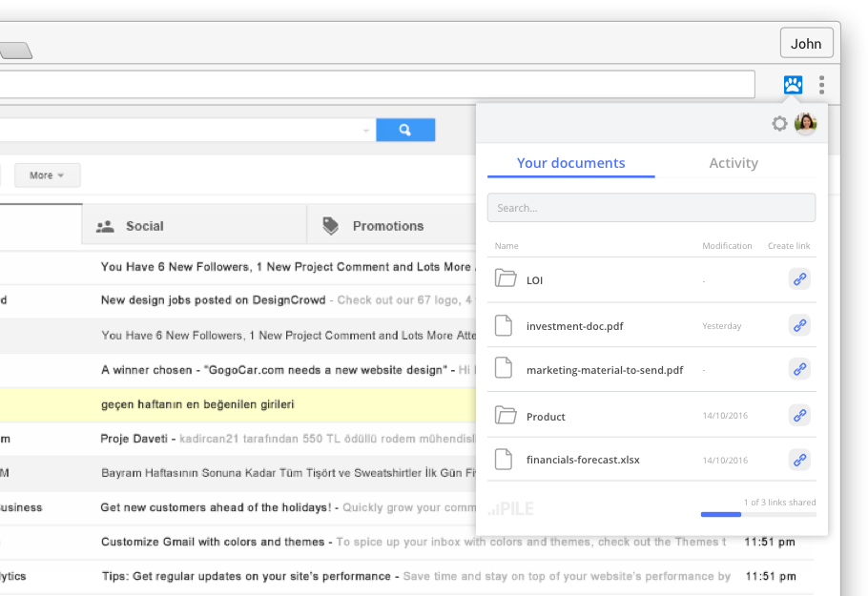Open the DesignCrowd new design jobs email
The height and width of the screenshot is (596, 868).
[x=238, y=300]
